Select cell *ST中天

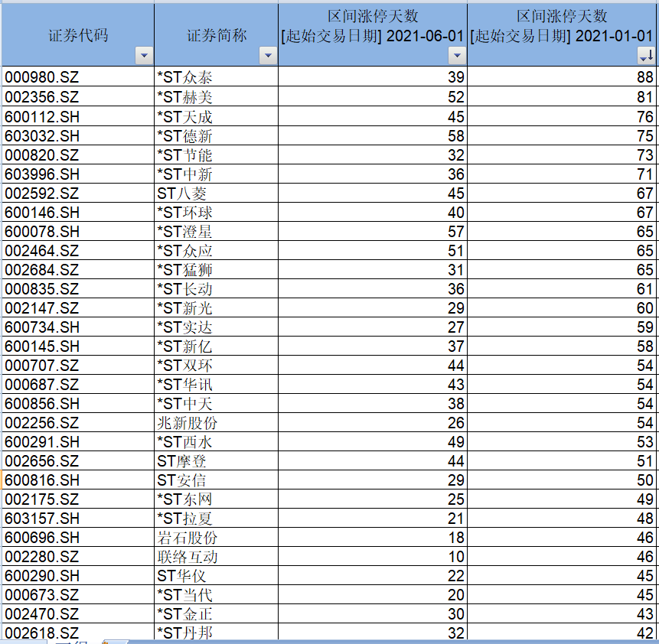pyautogui.click(x=217, y=403)
